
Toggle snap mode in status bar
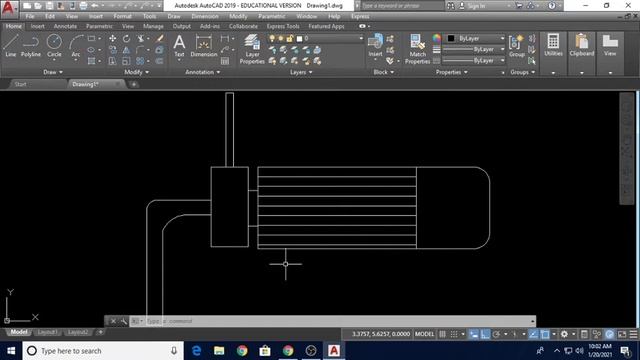[454, 334]
